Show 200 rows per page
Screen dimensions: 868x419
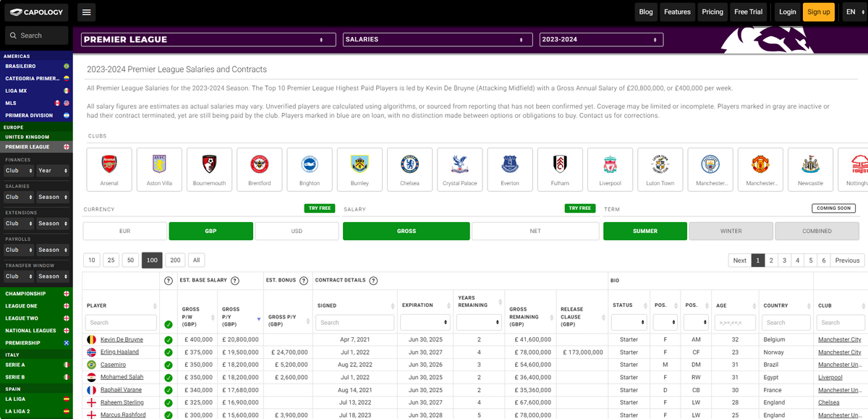tap(175, 260)
